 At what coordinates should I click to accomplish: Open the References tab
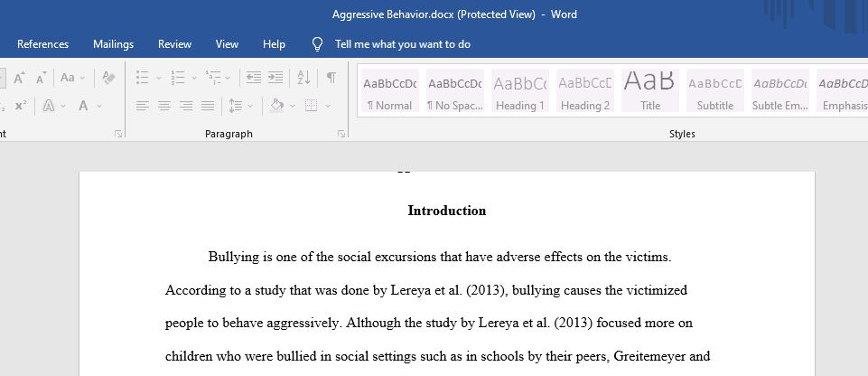(43, 44)
